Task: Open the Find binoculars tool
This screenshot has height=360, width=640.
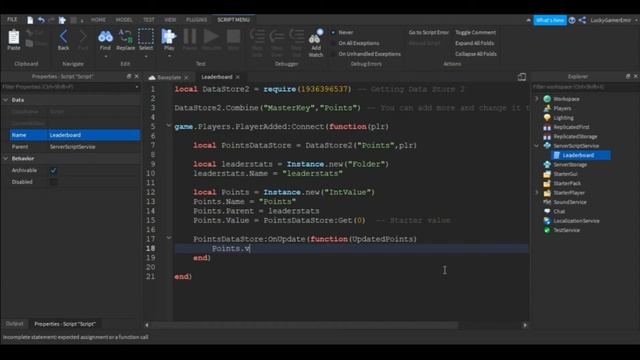Action: tap(105, 37)
